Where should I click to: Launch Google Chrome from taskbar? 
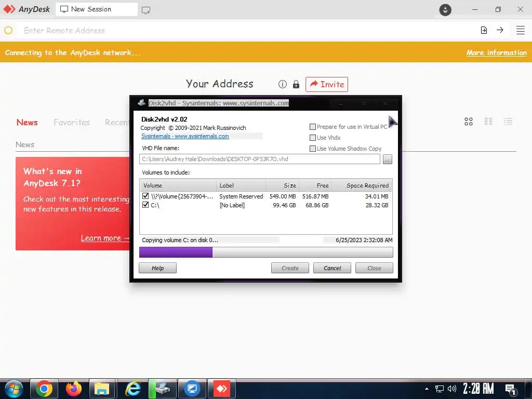[44, 389]
